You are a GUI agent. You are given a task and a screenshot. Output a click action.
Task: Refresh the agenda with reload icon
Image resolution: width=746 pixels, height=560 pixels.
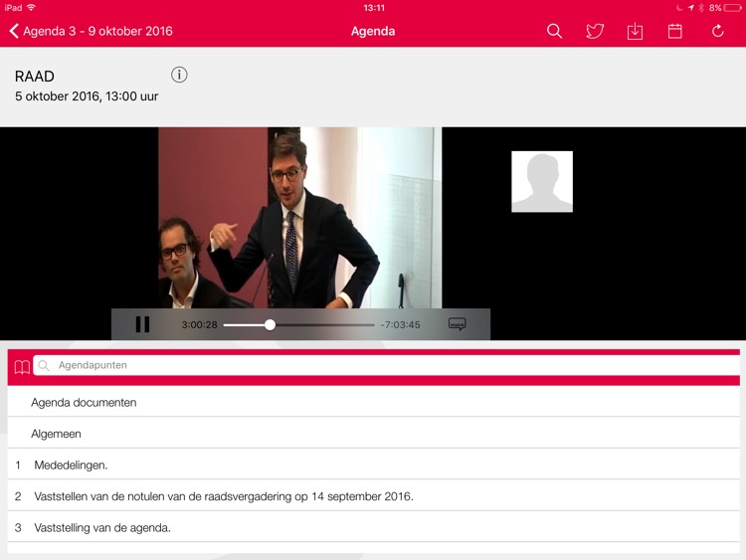coord(717,32)
